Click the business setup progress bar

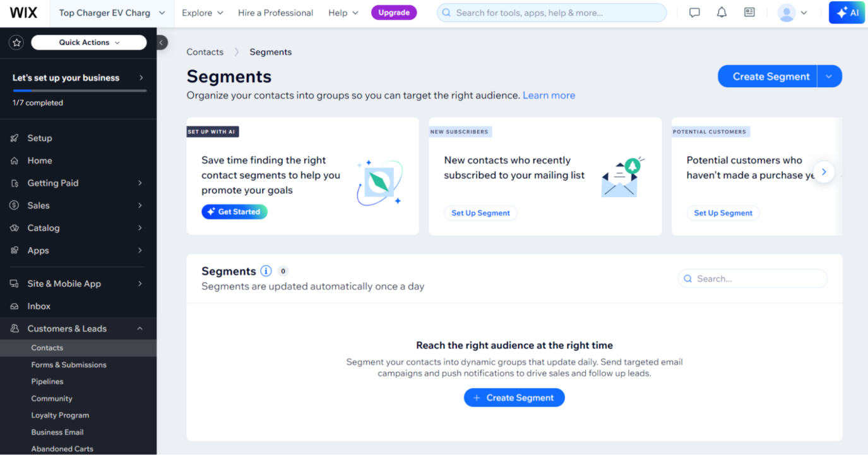[80, 91]
